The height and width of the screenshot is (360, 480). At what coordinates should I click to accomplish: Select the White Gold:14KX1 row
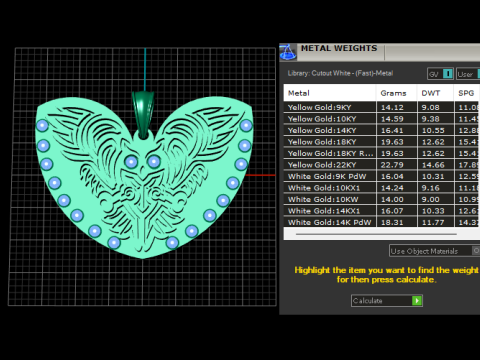coord(382,211)
